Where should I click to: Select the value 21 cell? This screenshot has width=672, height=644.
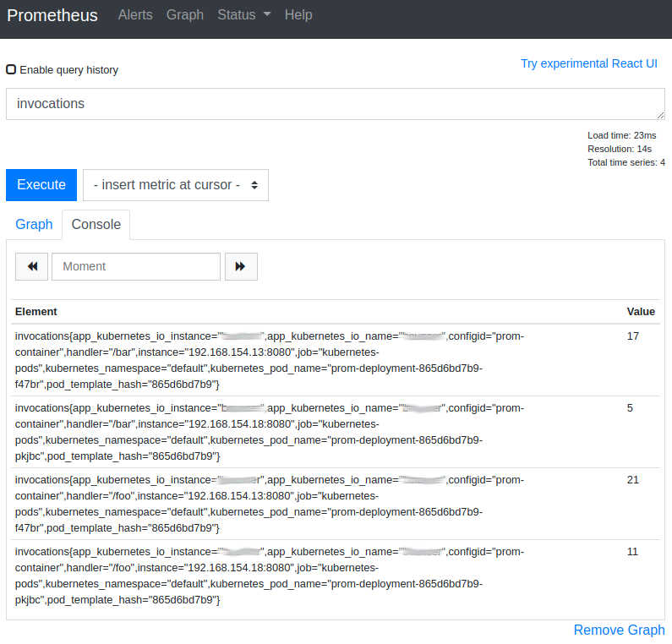click(632, 480)
